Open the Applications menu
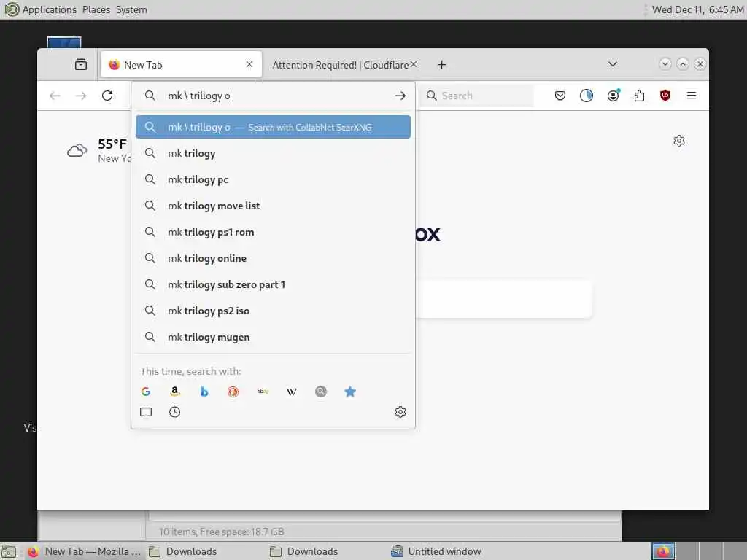 click(49, 9)
